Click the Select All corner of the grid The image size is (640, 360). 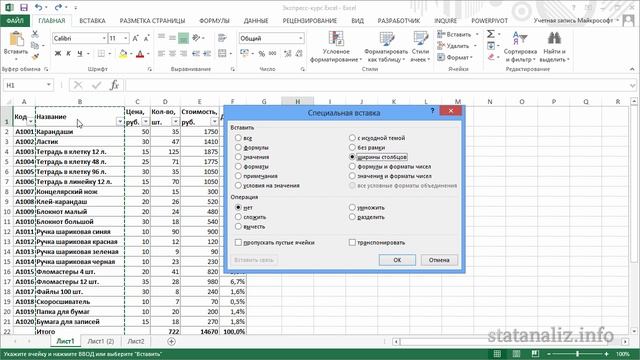click(7, 101)
